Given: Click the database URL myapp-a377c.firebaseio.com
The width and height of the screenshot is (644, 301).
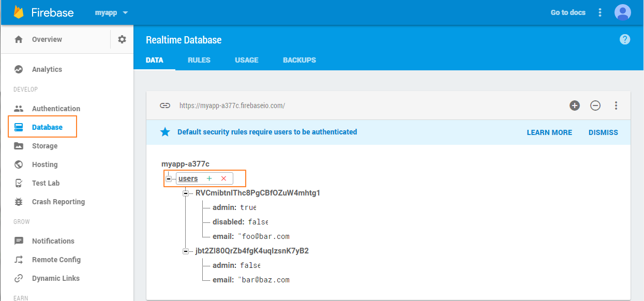Looking at the screenshot, I should click(232, 106).
